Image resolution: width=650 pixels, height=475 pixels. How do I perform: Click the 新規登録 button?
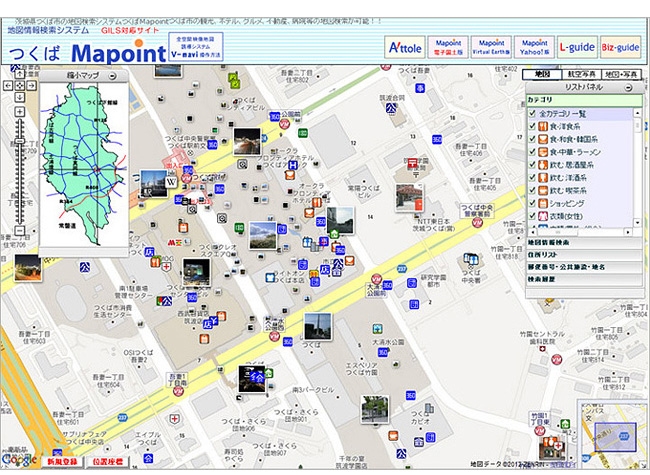pyautogui.click(x=63, y=462)
